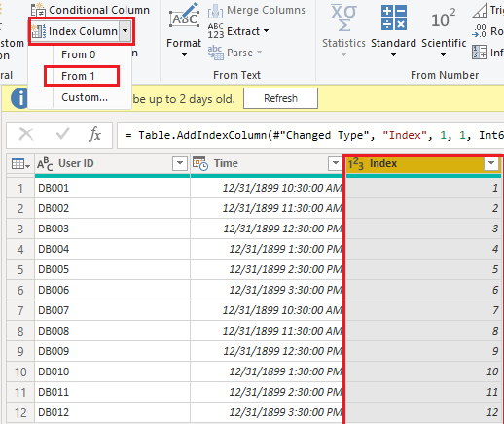Click into the formula bar
The image size is (504, 424).
pos(310,135)
